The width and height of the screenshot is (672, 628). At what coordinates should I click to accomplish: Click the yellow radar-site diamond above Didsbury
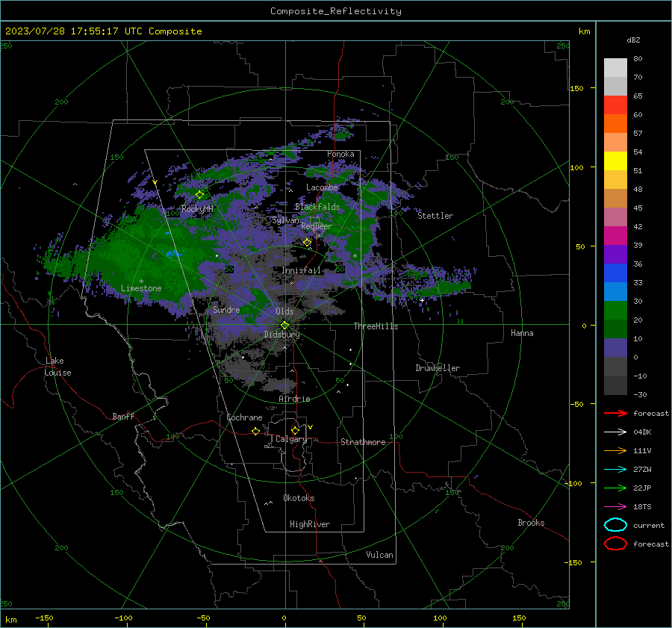(x=284, y=326)
